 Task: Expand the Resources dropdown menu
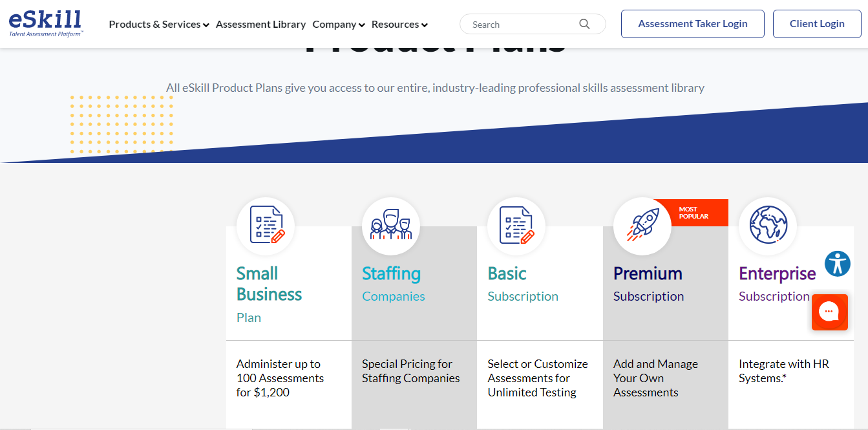(399, 25)
